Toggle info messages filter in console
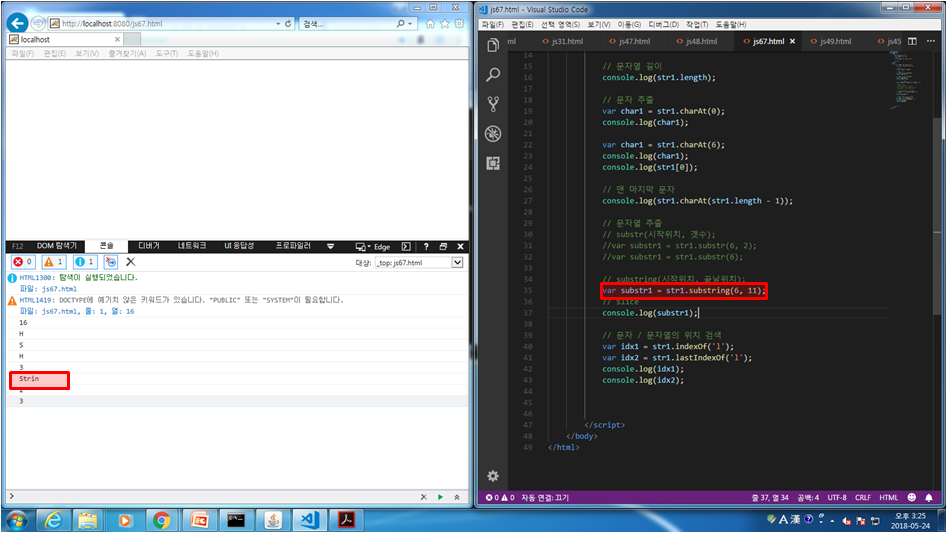Screen dimensions: 947x533 coord(85,262)
